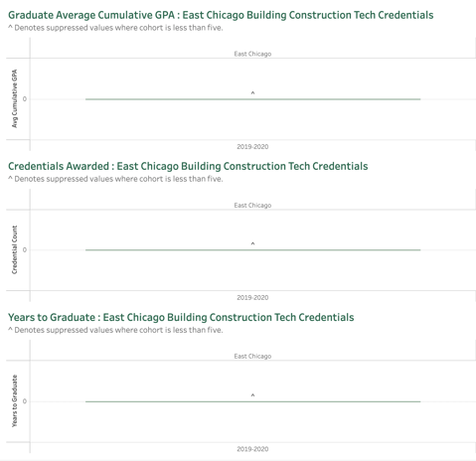476x461 pixels.
Task: Click the Credentials Awarded chart title
Action: pos(188,166)
